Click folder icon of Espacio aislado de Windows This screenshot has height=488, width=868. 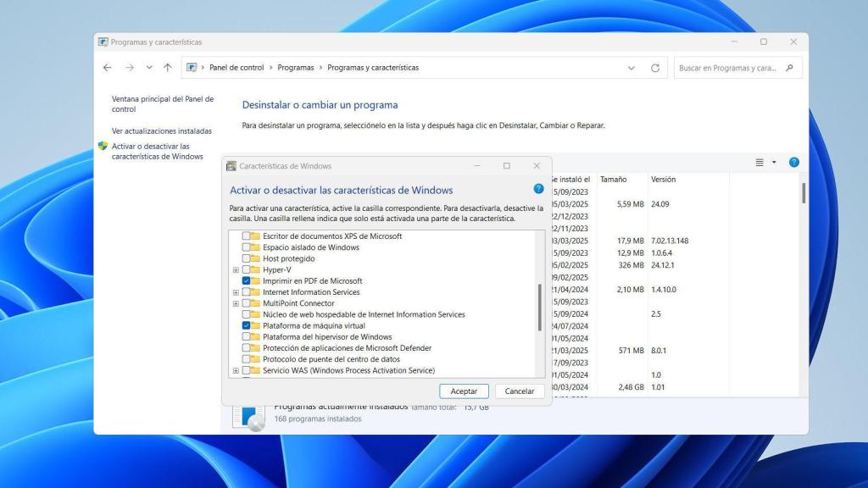[255, 247]
